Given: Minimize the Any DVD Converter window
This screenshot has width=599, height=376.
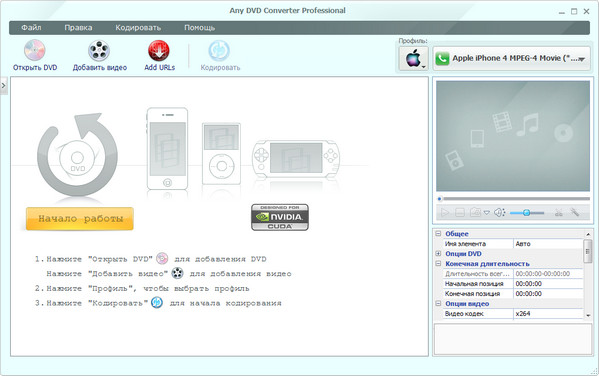Looking at the screenshot, I should tap(562, 12).
